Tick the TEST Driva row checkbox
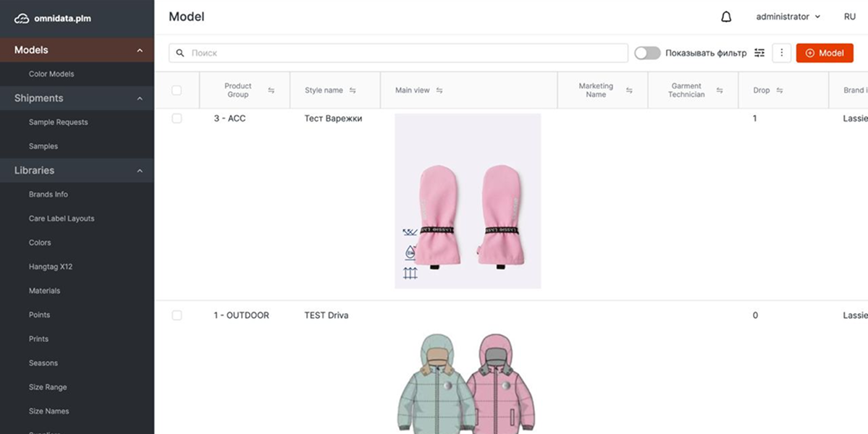Image resolution: width=868 pixels, height=434 pixels. tap(177, 315)
